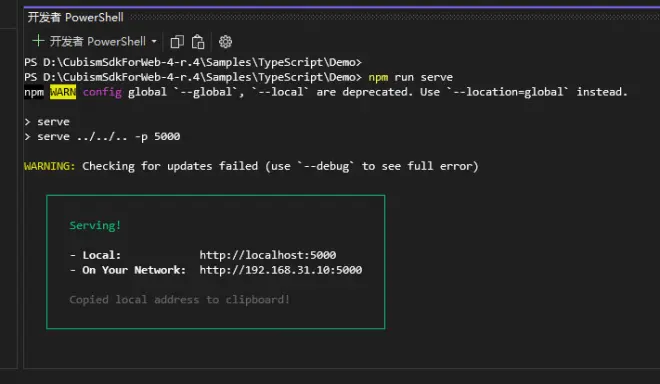Click the purple config word
The height and width of the screenshot is (384, 660).
[x=102, y=92]
